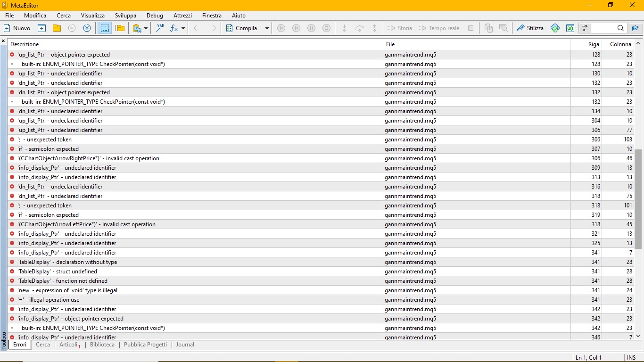Click the Stilizza styler tool

(x=530, y=28)
